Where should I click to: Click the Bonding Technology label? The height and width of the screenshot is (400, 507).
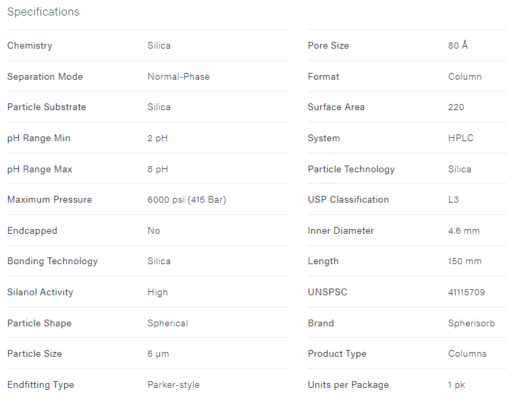tap(53, 261)
